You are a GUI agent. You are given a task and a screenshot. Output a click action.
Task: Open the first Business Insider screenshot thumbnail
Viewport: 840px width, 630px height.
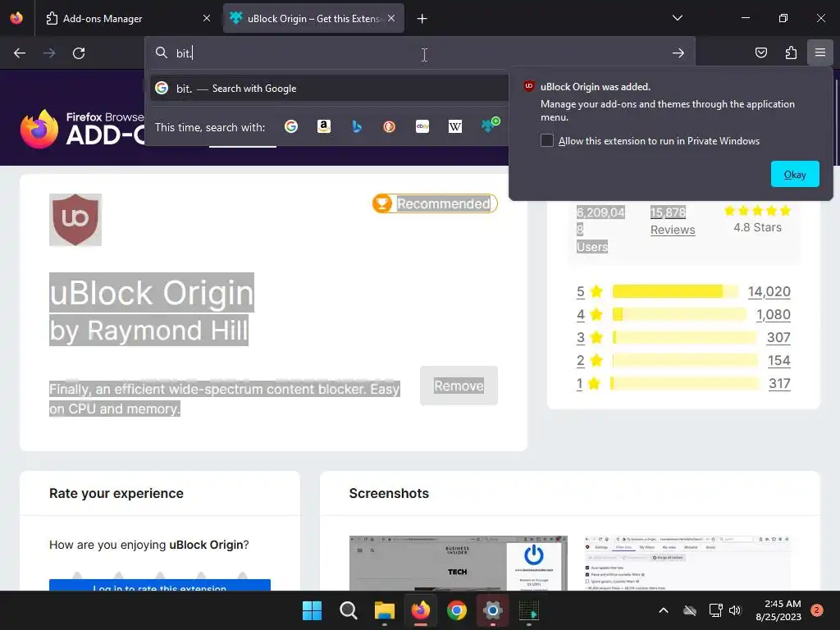coord(458,563)
